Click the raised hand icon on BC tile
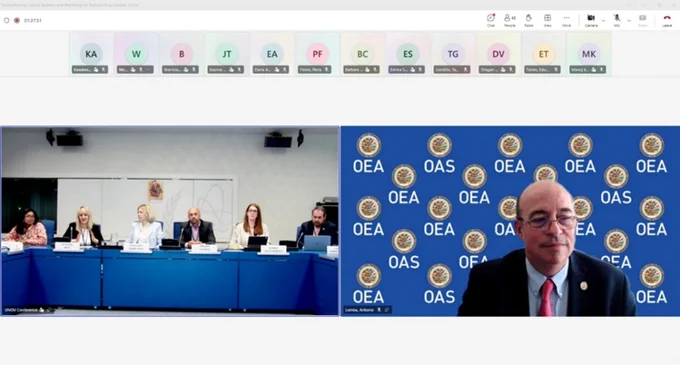The height and width of the screenshot is (365, 680). click(367, 69)
